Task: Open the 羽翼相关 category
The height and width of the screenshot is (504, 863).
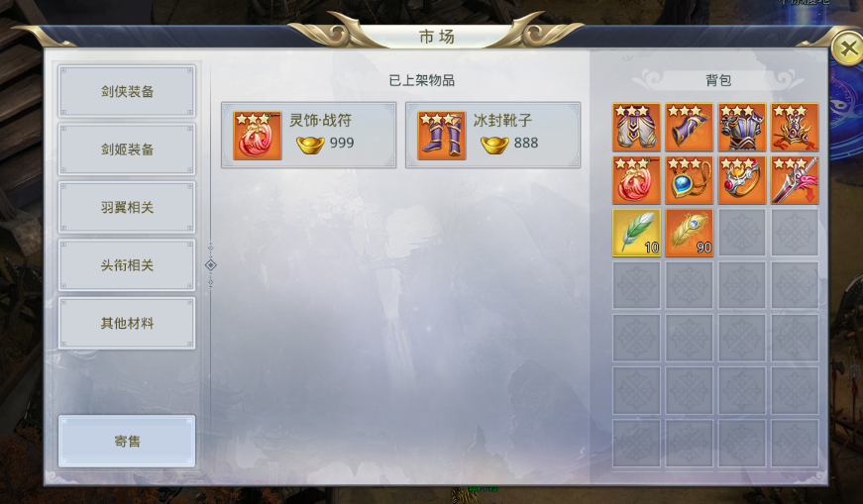Action: coord(127,207)
